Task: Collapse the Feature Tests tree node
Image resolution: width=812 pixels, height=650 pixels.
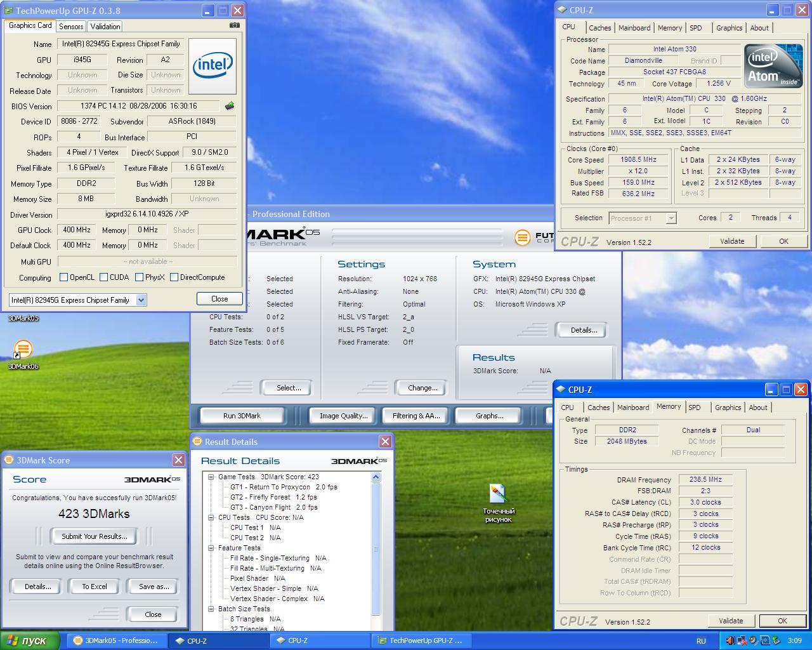Action: tap(211, 548)
